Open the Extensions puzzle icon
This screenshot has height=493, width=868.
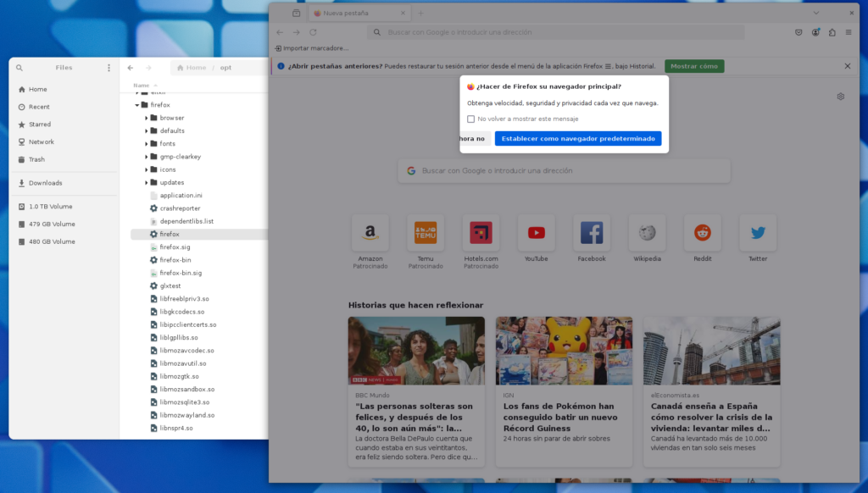832,32
